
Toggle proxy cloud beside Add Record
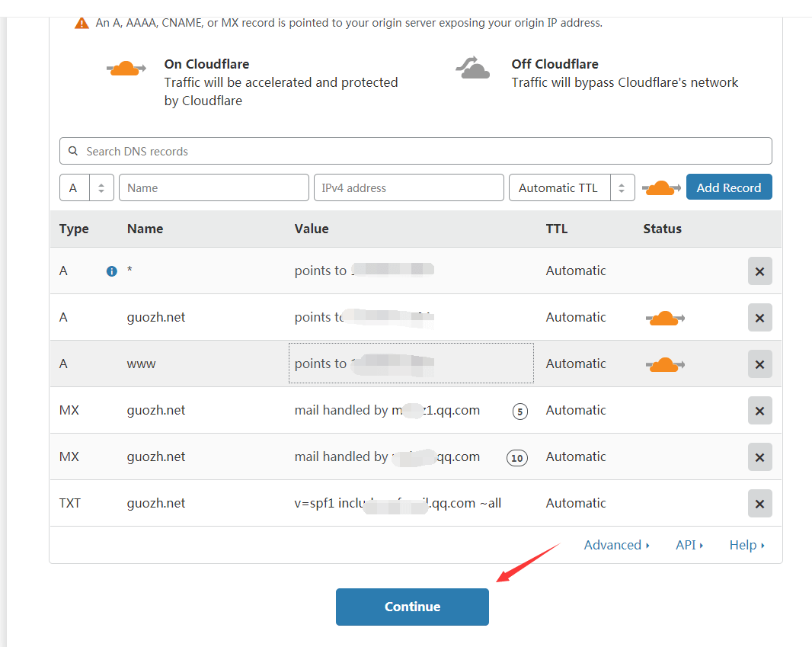coord(660,187)
